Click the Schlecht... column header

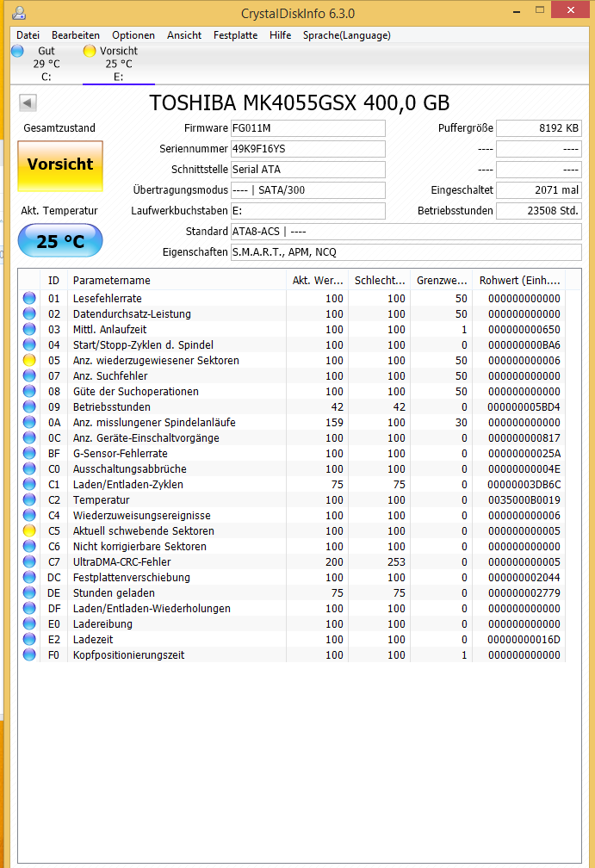(x=379, y=281)
